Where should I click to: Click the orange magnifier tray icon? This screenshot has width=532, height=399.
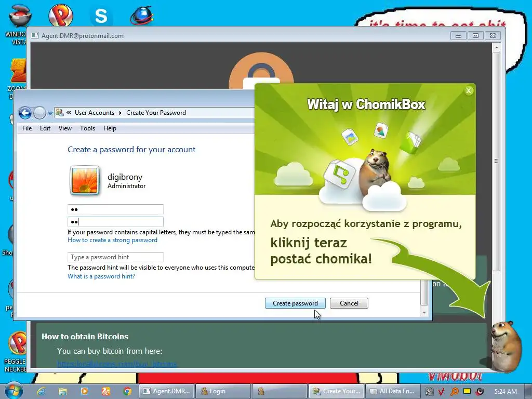pos(454,392)
